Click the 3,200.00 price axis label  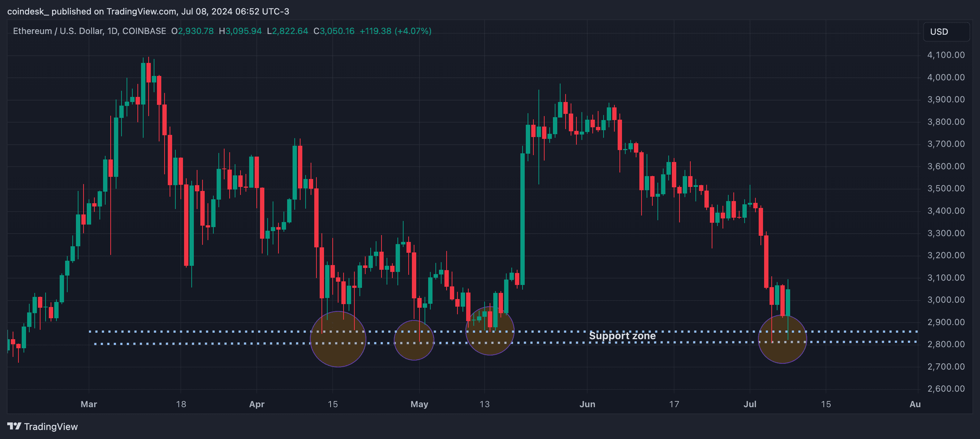coord(946,255)
